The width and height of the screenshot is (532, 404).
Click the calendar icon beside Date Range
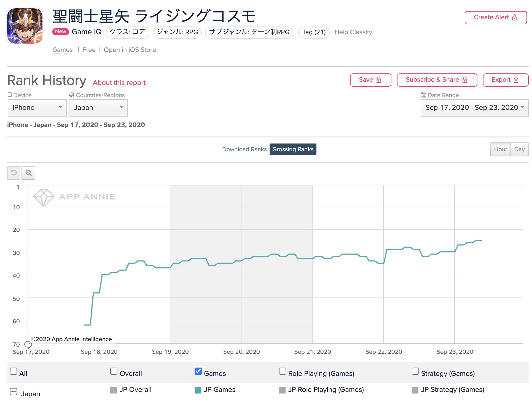tap(423, 95)
